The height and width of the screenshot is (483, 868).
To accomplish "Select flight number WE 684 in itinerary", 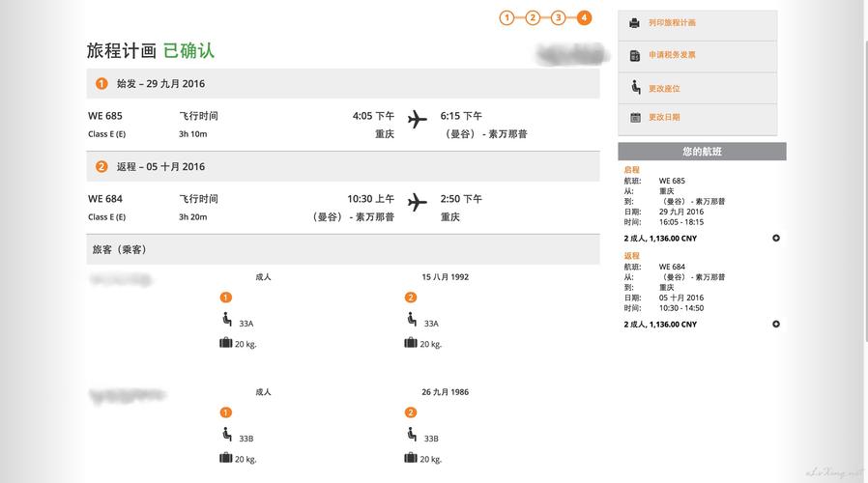I will pyautogui.click(x=105, y=199).
